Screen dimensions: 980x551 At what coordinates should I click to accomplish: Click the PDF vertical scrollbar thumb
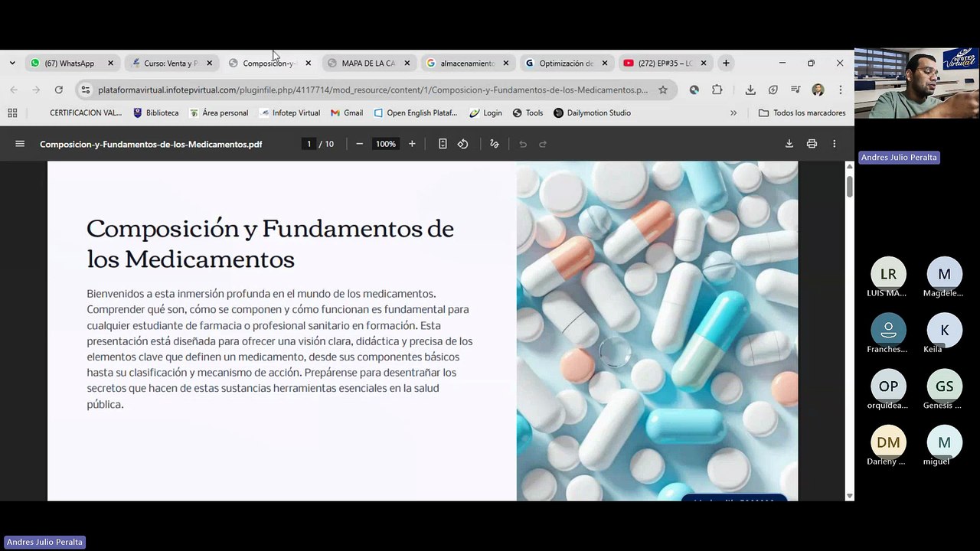[849, 187]
